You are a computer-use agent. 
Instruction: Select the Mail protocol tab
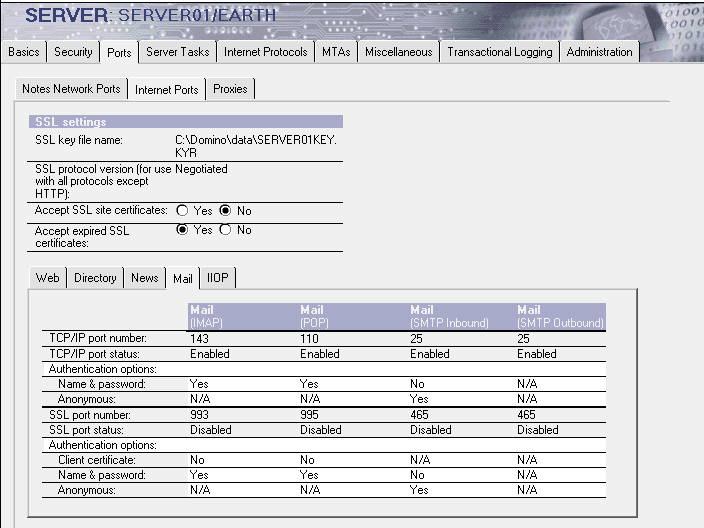(183, 278)
